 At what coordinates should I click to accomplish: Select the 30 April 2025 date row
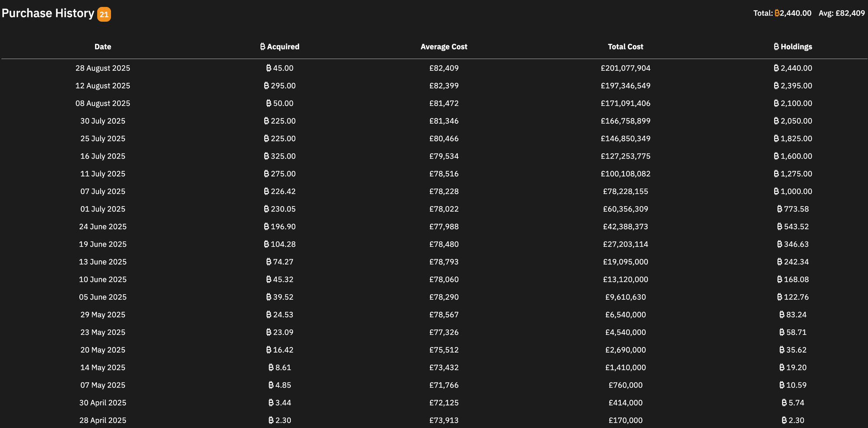pyautogui.click(x=103, y=403)
